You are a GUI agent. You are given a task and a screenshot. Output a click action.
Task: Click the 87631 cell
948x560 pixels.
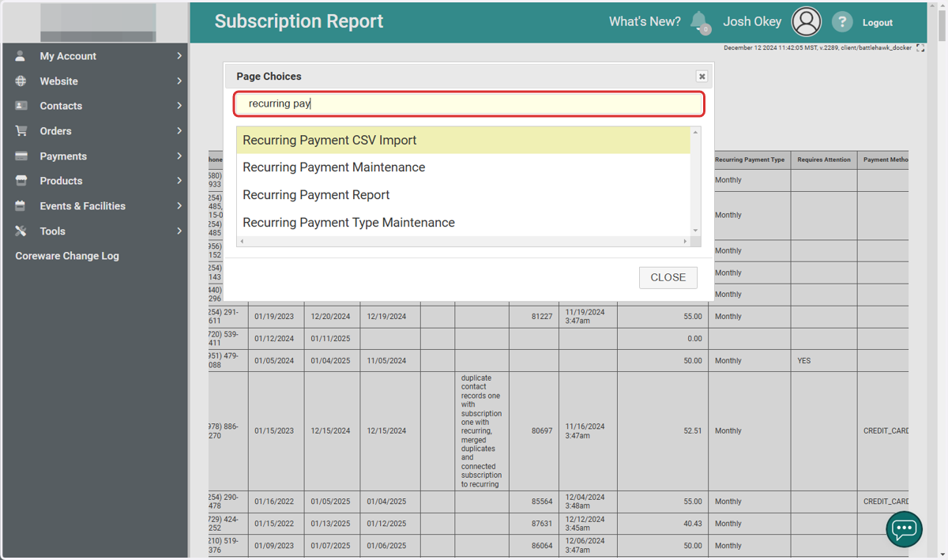(534, 524)
